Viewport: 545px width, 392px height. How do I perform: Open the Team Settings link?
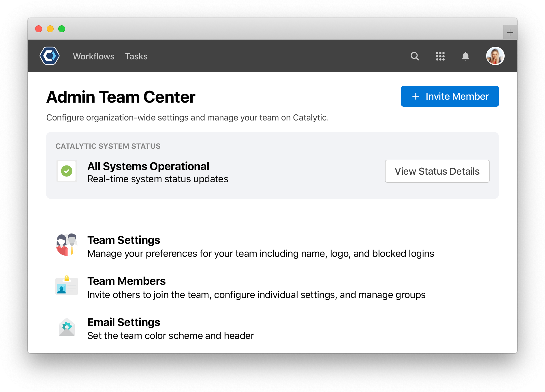[124, 240]
